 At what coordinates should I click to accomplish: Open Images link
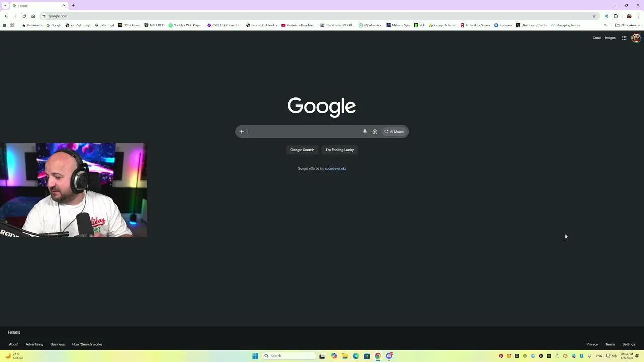point(610,38)
